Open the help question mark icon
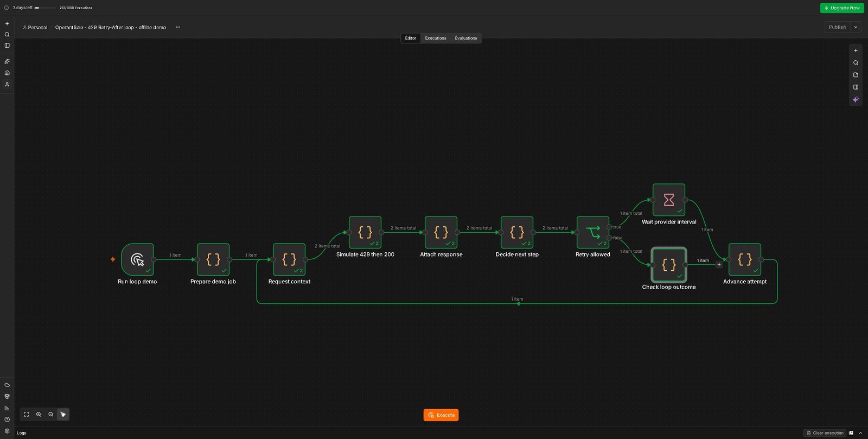868x439 pixels. [7, 419]
